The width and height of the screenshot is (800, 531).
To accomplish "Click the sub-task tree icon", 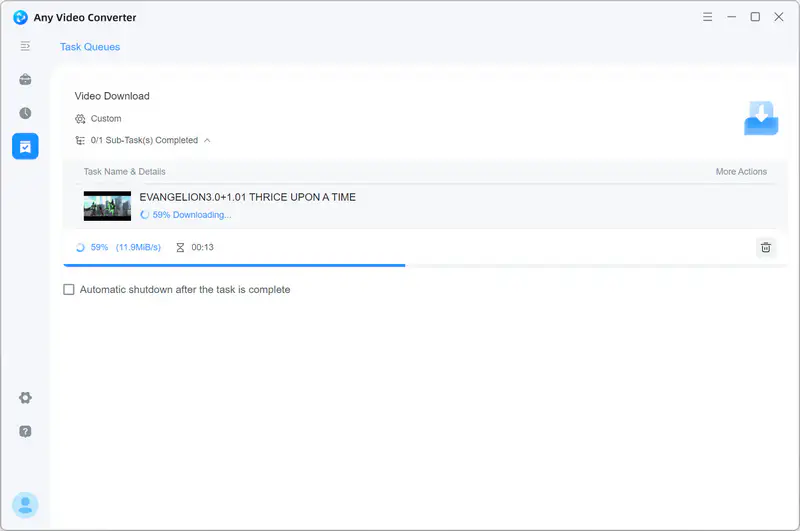I will (x=80, y=140).
